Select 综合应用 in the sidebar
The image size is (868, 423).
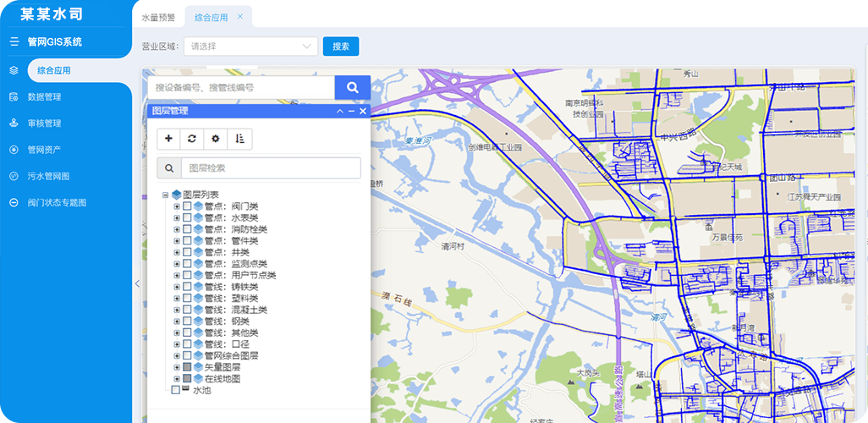coord(54,70)
